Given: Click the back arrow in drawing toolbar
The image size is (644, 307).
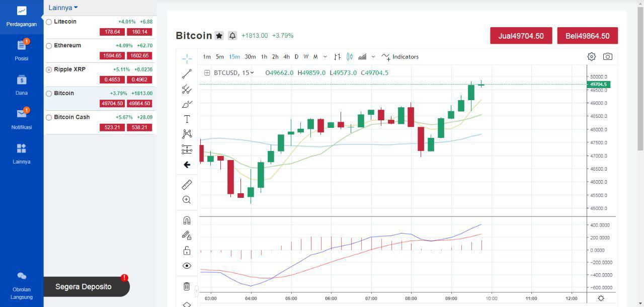Looking at the screenshot, I should (x=187, y=165).
